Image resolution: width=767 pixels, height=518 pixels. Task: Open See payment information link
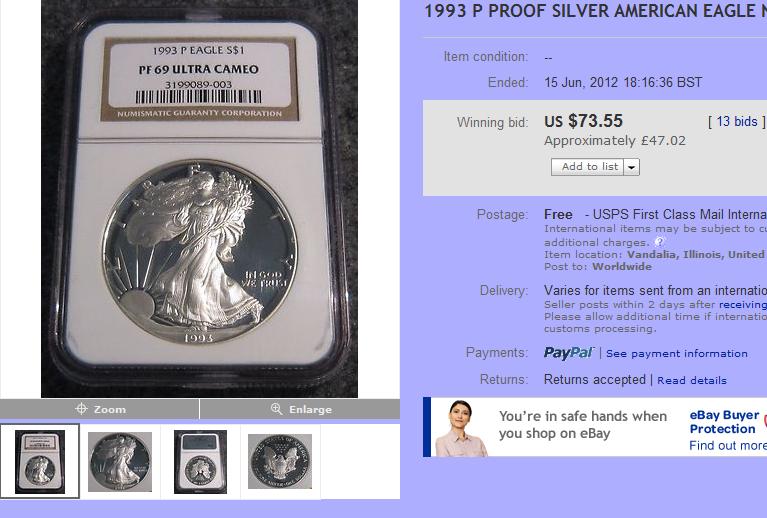point(677,354)
